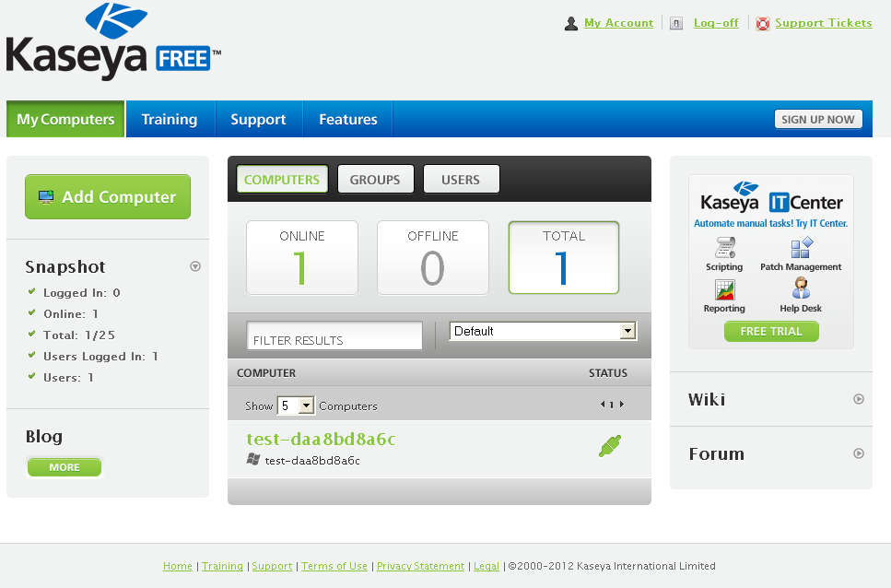Click the Reporting chart icon
Image resolution: width=891 pixels, height=588 pixels.
click(x=724, y=289)
